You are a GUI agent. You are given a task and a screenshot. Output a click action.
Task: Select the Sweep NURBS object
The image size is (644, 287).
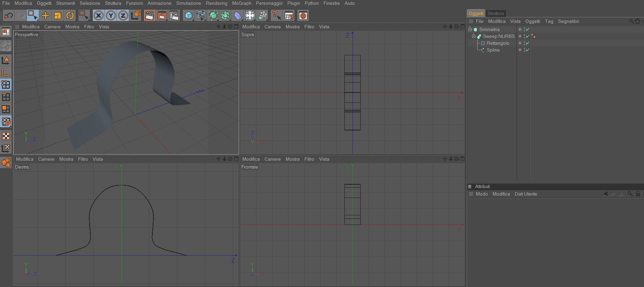499,36
